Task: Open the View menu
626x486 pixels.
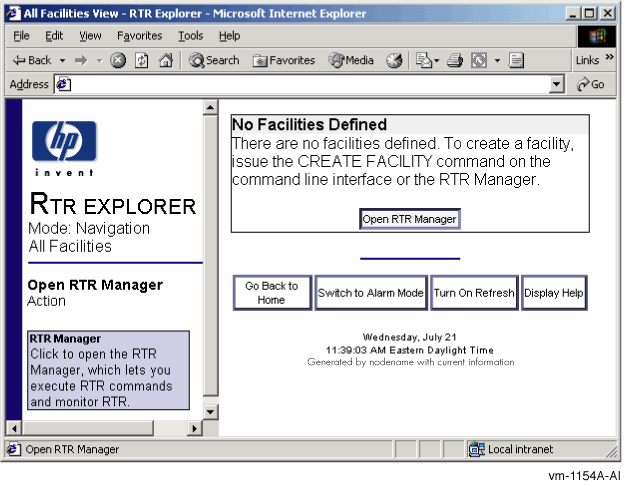Action: [x=90, y=36]
